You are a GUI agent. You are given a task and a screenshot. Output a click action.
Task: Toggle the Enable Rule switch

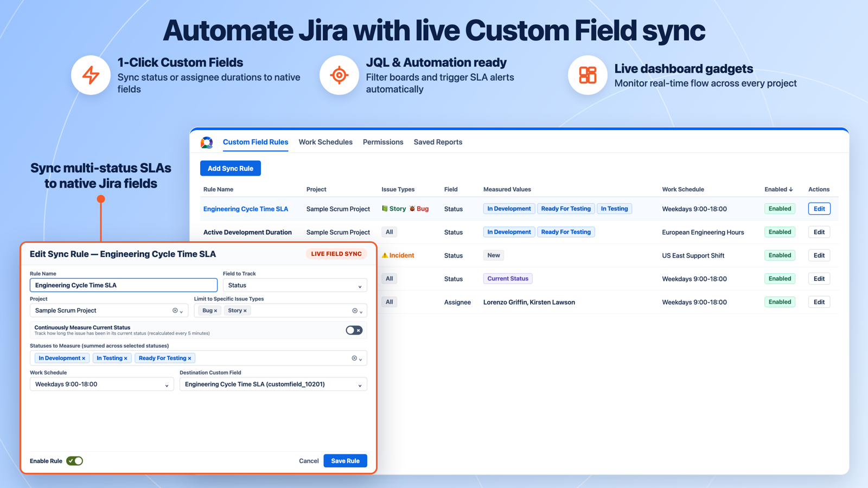(x=75, y=461)
